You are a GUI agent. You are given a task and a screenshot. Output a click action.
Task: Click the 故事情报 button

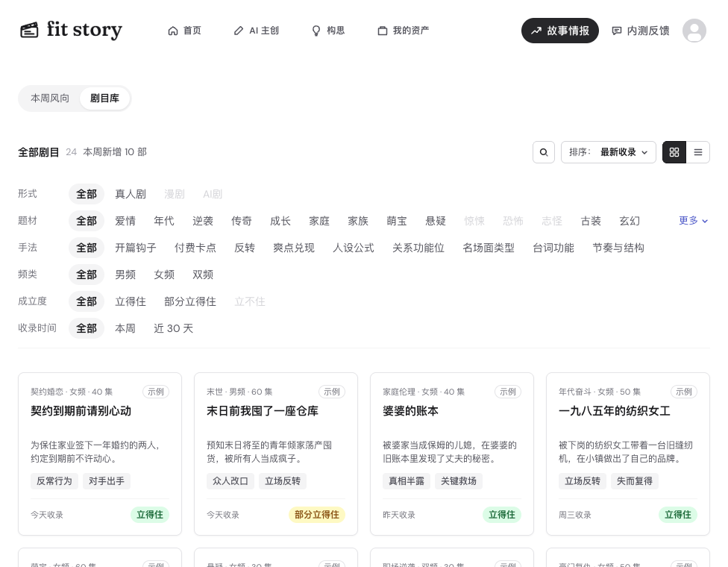click(x=560, y=31)
